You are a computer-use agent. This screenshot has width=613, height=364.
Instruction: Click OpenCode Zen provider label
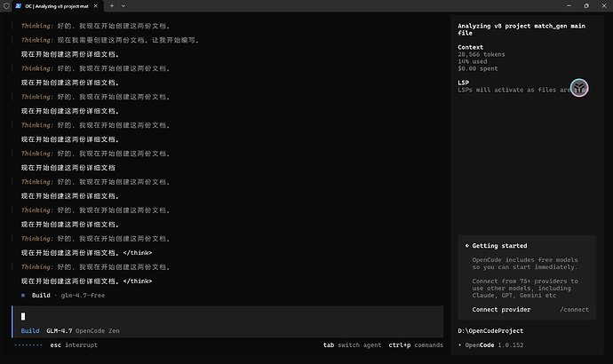tap(98, 331)
